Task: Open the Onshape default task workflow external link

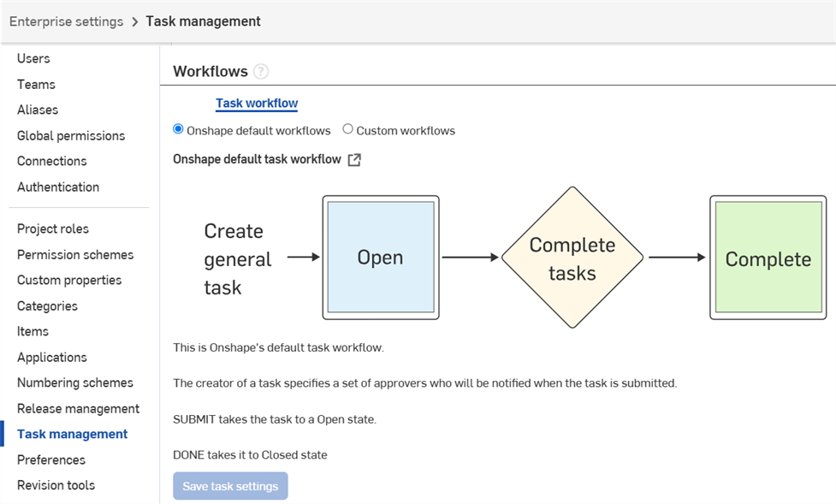Action: (356, 159)
